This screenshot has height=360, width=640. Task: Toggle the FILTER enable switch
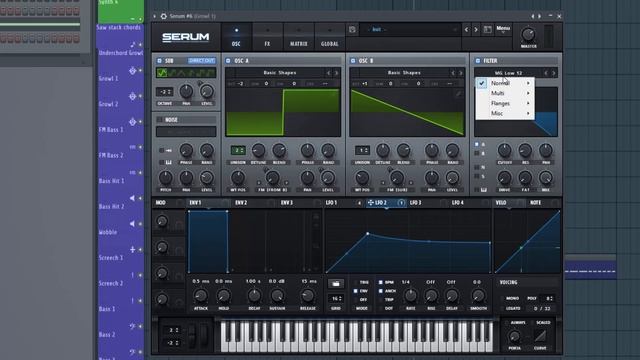coord(478,61)
